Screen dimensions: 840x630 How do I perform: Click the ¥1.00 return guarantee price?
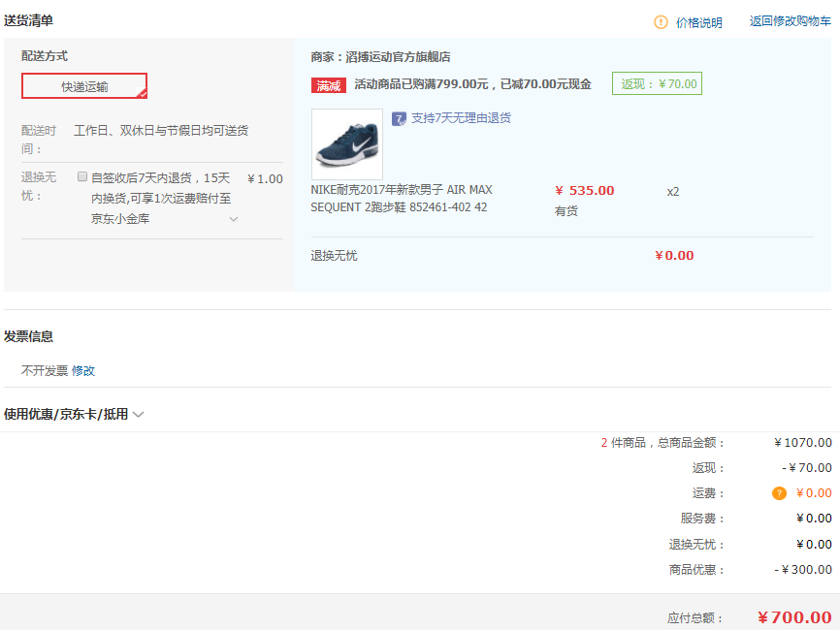click(x=265, y=178)
